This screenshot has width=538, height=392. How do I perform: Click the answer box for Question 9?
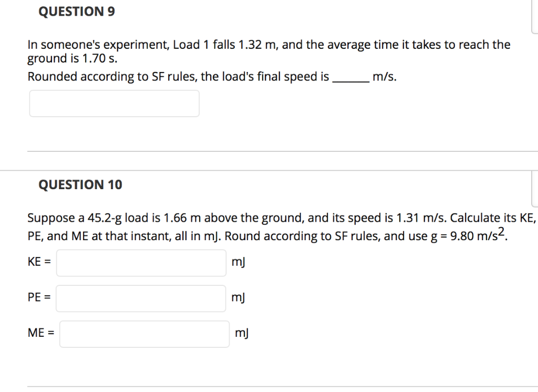point(114,103)
